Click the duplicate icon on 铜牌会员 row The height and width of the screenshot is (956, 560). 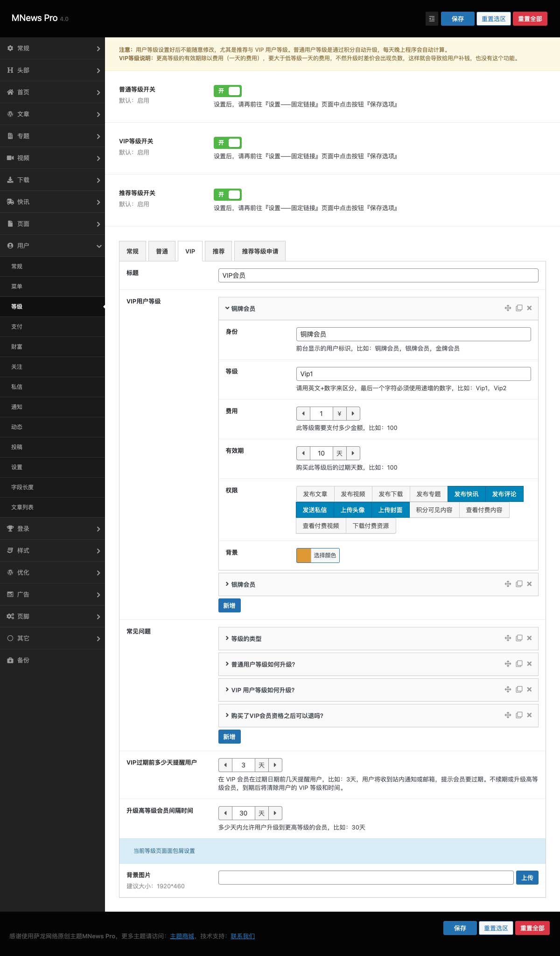click(519, 308)
